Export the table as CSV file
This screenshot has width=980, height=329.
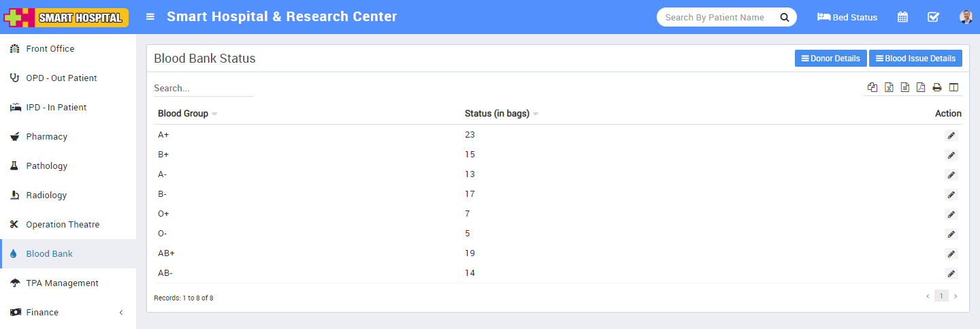905,87
